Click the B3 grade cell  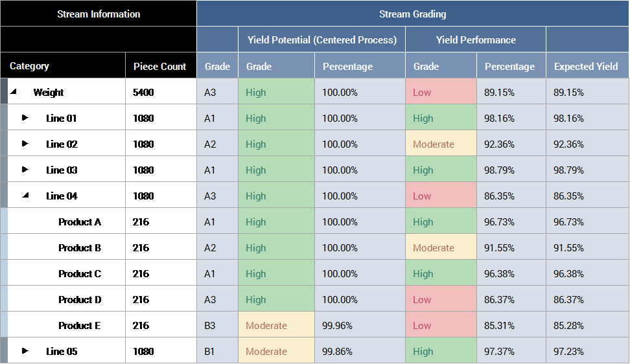(217, 325)
